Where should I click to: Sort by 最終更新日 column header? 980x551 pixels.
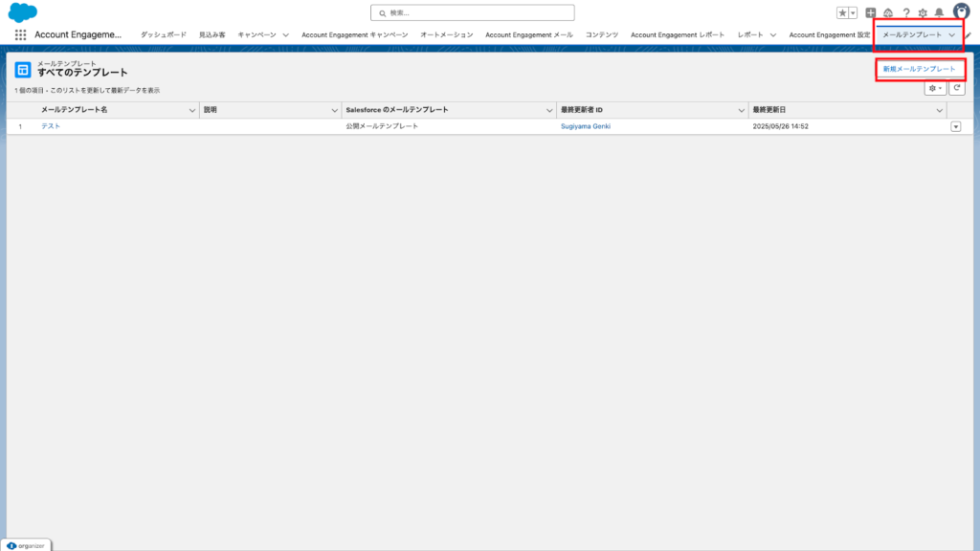click(x=768, y=110)
